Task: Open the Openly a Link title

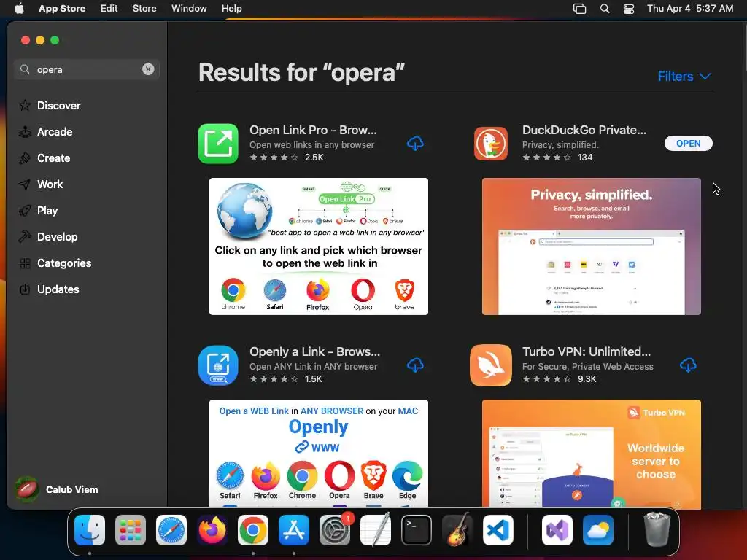Action: pyautogui.click(x=315, y=351)
